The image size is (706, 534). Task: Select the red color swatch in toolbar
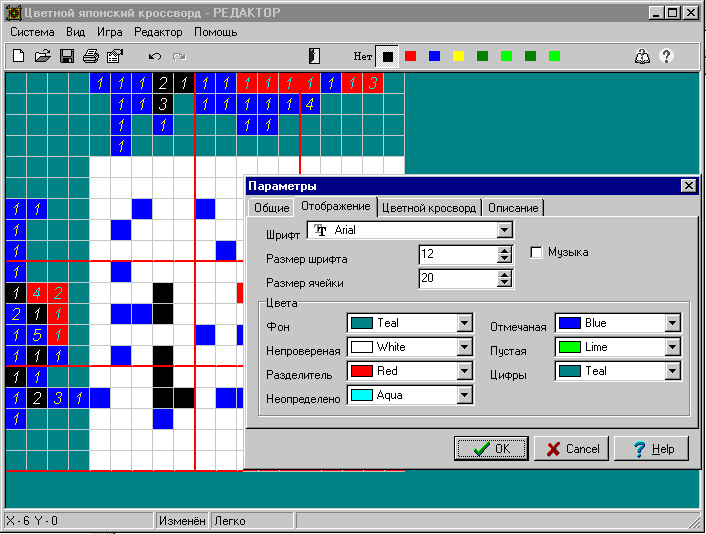[410, 56]
